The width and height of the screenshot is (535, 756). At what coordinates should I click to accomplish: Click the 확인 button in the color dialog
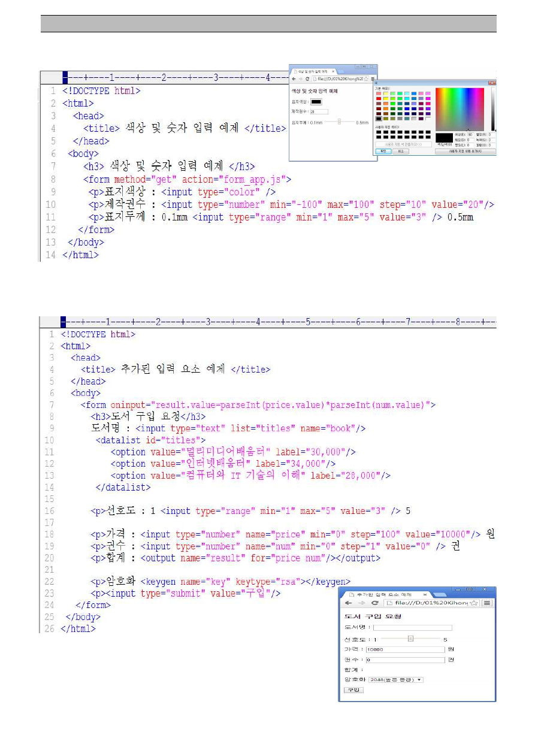[383, 152]
